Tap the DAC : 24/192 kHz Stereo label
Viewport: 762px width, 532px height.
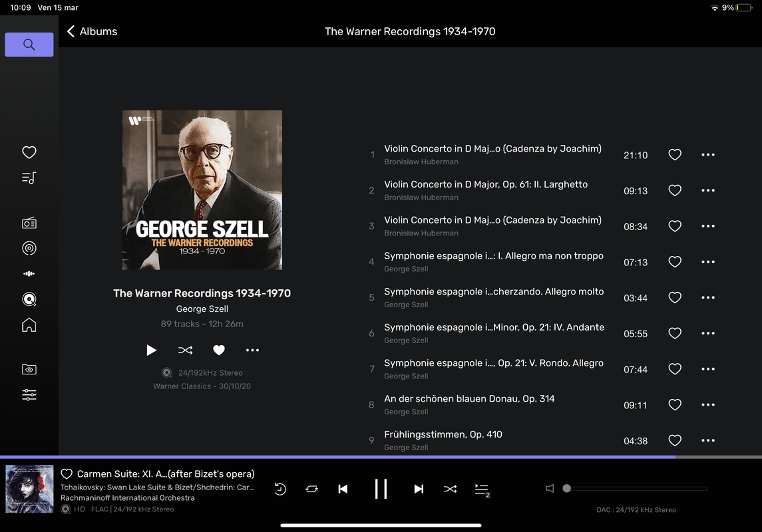[x=636, y=509]
